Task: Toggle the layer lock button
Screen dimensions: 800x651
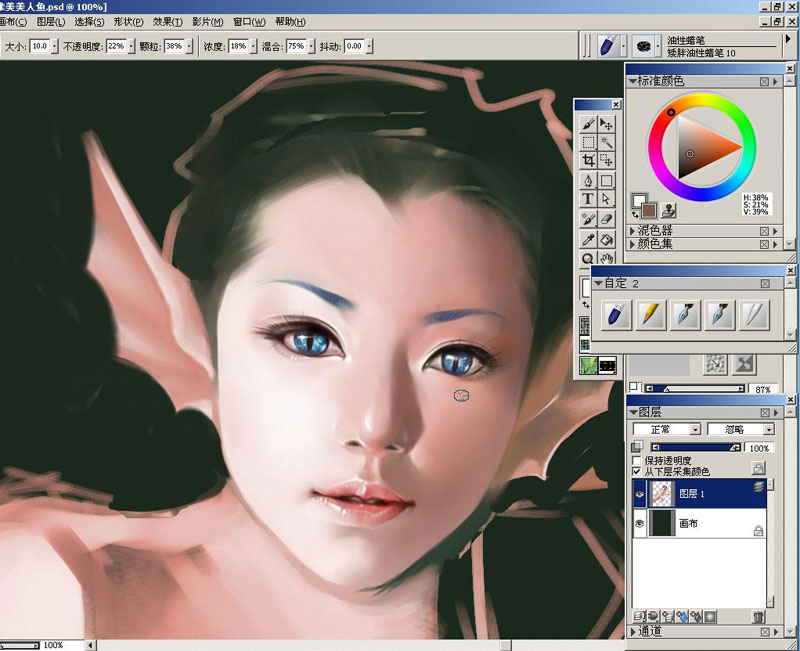Action: (758, 468)
